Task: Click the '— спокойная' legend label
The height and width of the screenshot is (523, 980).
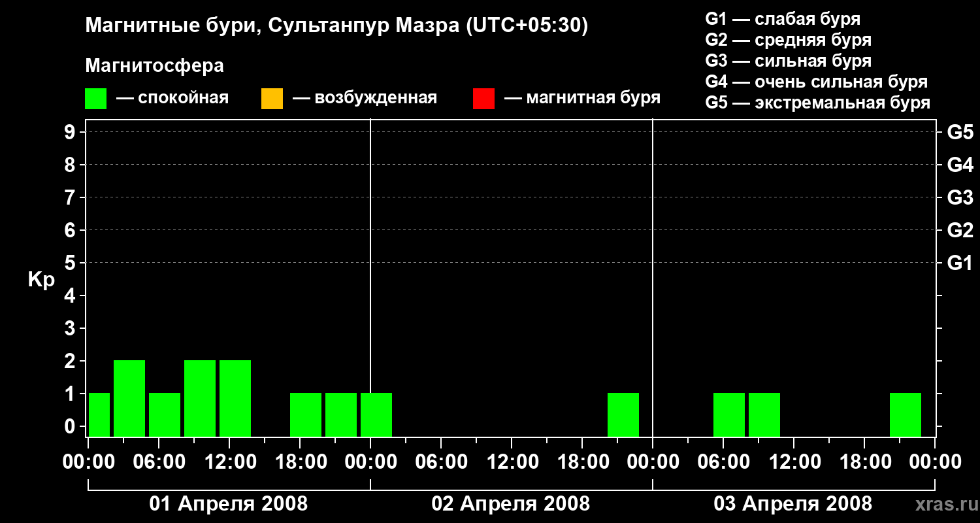Action: [172, 98]
